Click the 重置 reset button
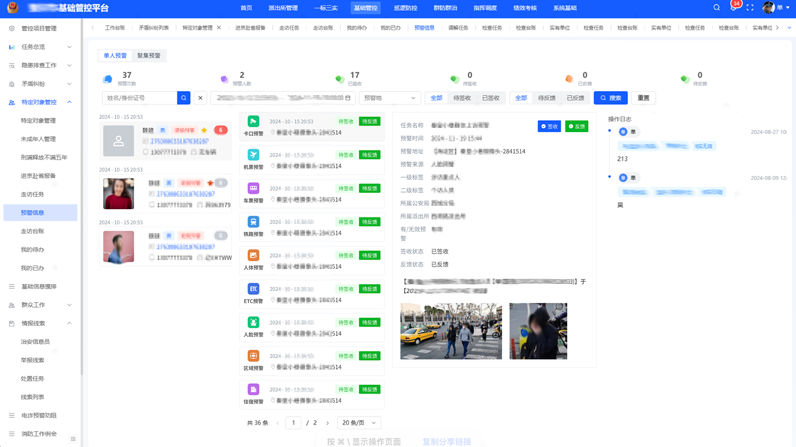The height and width of the screenshot is (447, 796). 643,98
